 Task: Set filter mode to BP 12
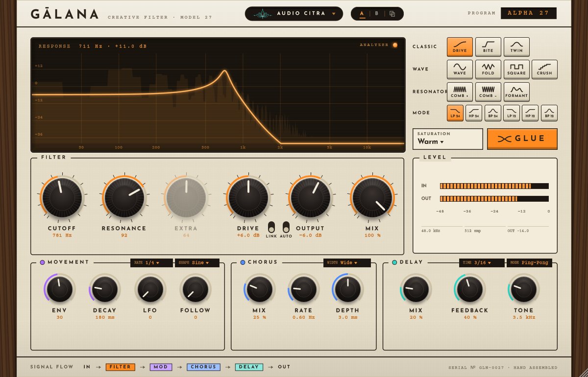pyautogui.click(x=549, y=113)
